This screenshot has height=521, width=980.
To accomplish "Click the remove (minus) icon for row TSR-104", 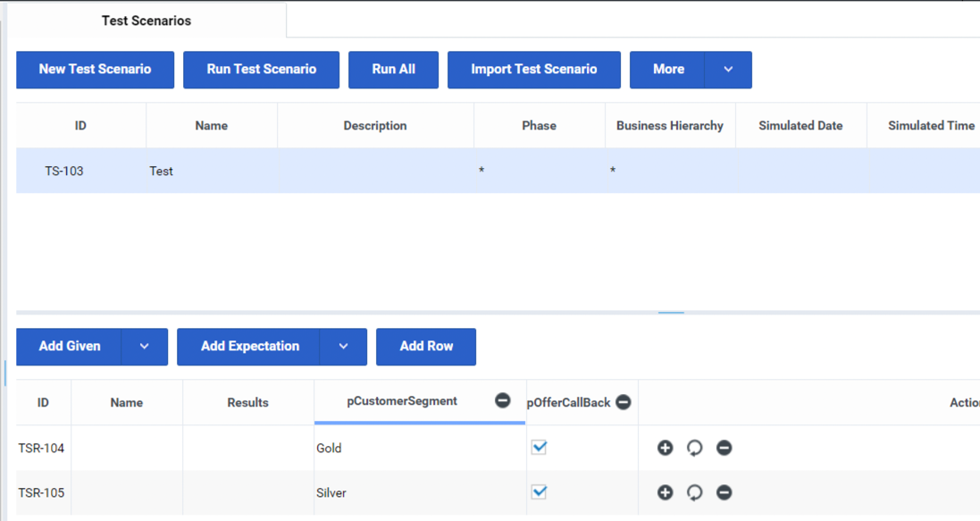I will point(724,448).
